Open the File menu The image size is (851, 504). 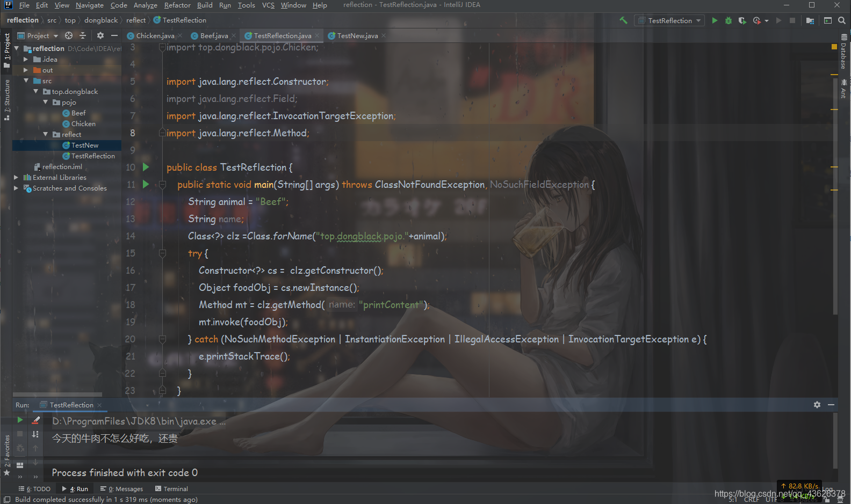pos(24,5)
